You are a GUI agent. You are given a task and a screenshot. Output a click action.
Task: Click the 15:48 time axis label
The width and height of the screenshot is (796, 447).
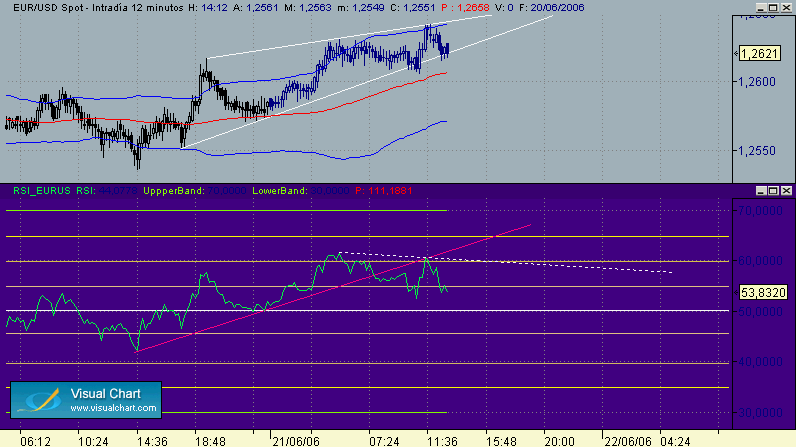coord(502,441)
